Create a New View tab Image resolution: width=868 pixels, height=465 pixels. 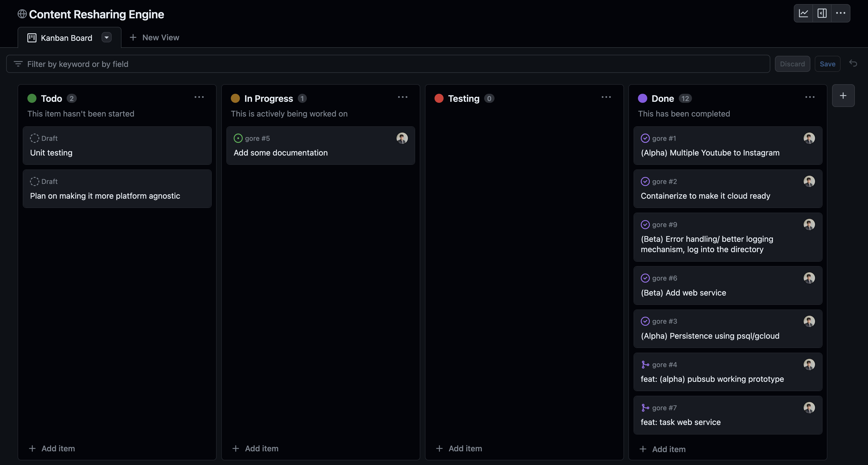coord(154,37)
